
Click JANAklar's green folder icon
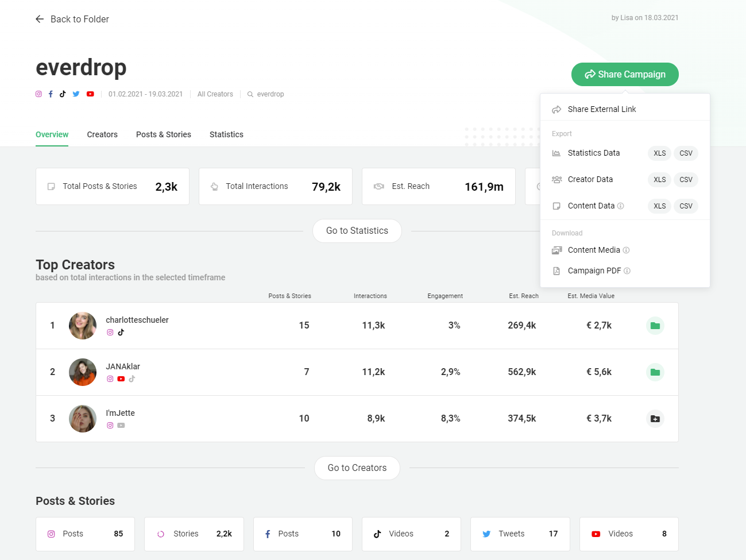655,372
